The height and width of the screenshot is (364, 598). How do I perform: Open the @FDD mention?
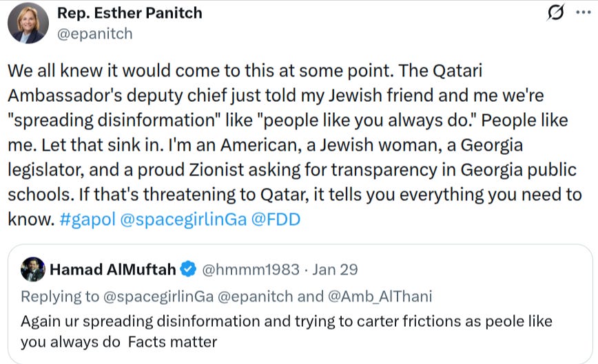click(276, 220)
